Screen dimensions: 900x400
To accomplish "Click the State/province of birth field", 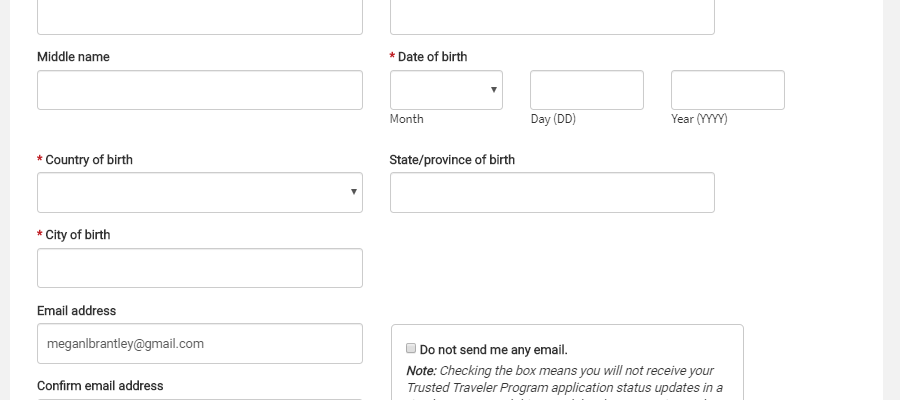I will coord(552,192).
